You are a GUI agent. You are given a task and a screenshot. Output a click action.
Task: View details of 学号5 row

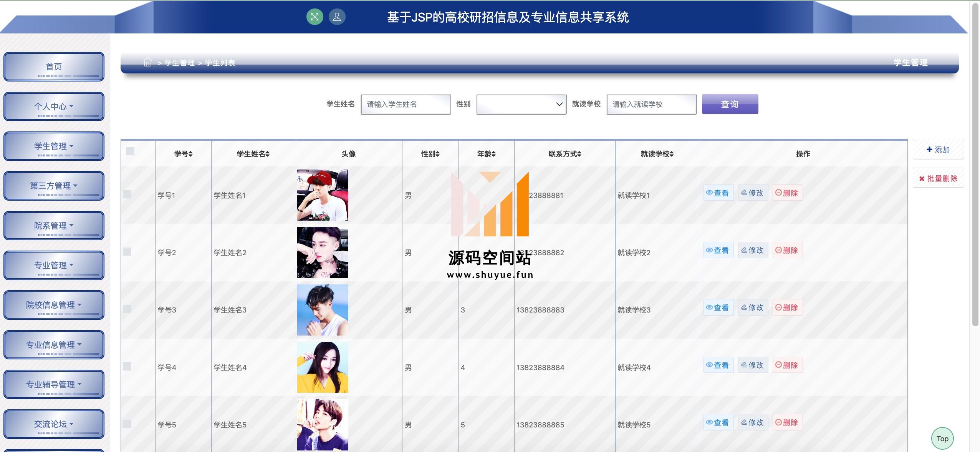(718, 422)
